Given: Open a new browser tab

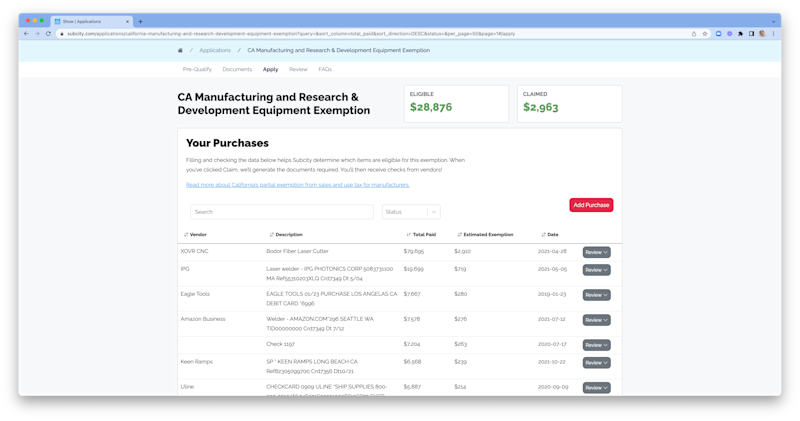Looking at the screenshot, I should tap(140, 21).
